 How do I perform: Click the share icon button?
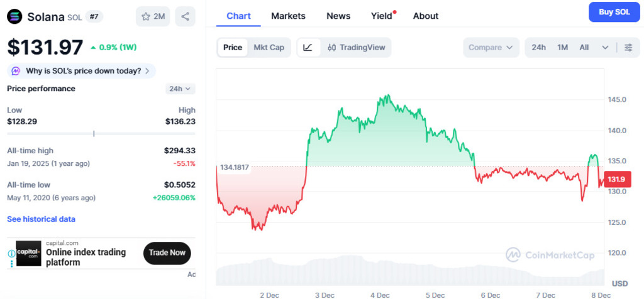(x=185, y=16)
